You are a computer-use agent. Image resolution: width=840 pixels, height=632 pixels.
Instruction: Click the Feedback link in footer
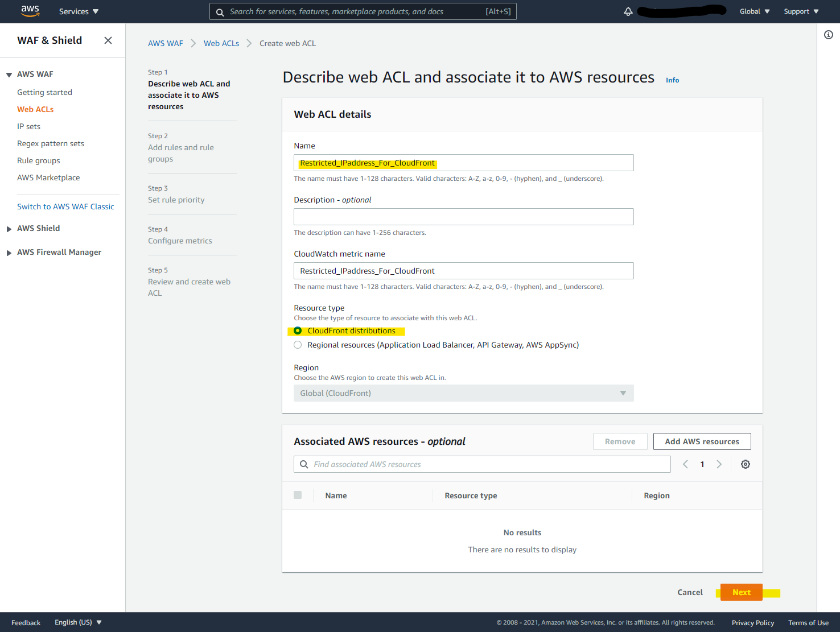(x=26, y=623)
